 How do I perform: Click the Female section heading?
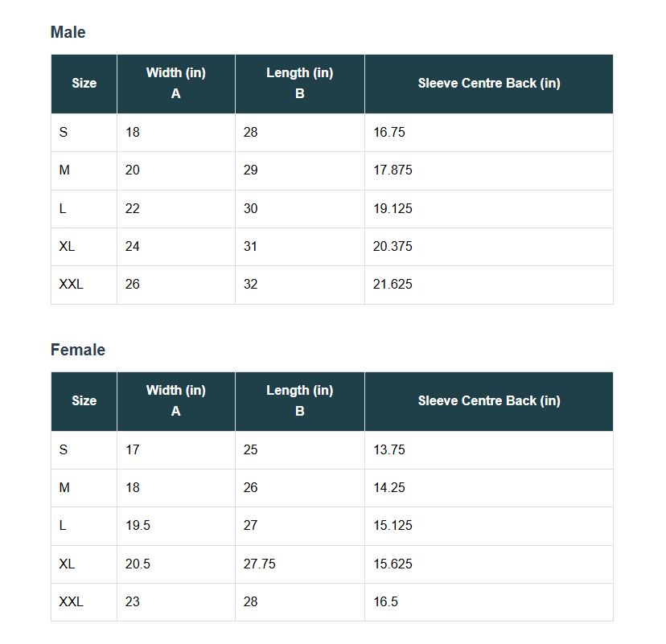[77, 350]
